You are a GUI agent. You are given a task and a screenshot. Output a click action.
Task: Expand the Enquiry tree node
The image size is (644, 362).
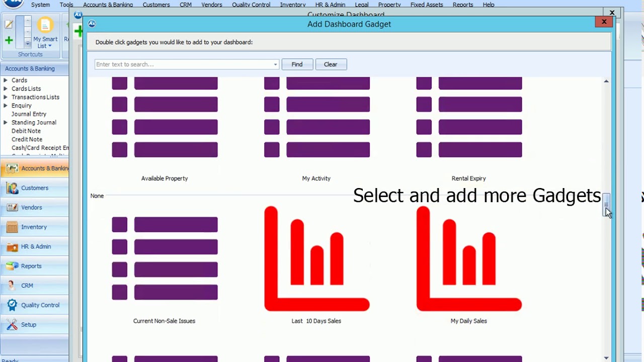(6, 106)
